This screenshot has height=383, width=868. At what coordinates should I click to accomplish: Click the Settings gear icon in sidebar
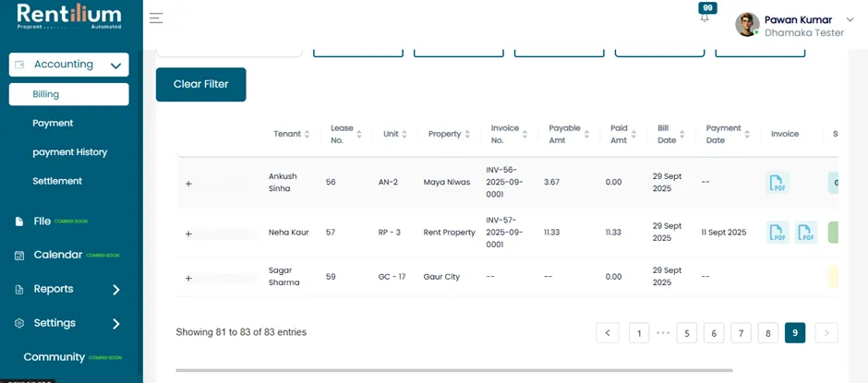19,323
